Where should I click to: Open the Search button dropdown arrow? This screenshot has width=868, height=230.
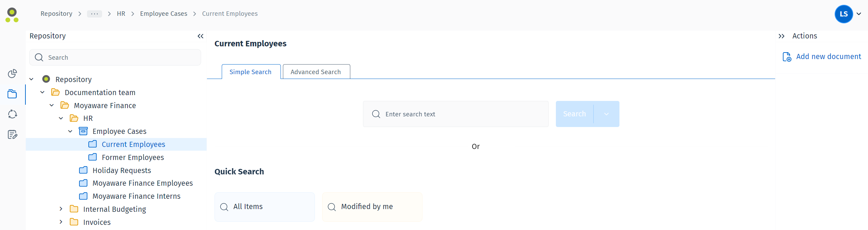(606, 114)
